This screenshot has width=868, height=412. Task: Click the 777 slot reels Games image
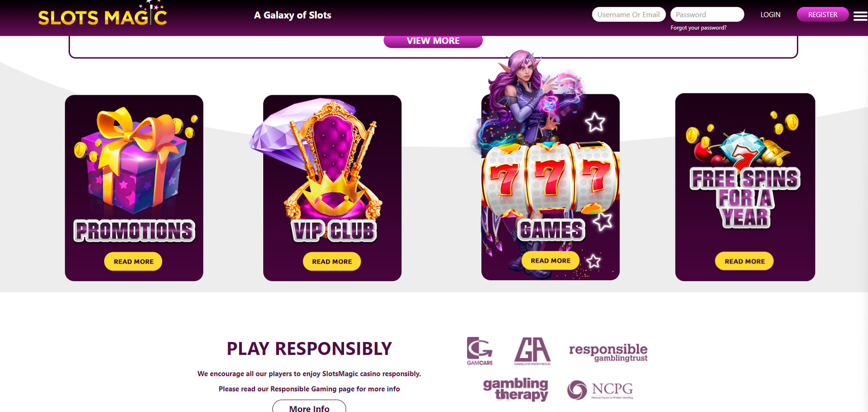tap(550, 179)
